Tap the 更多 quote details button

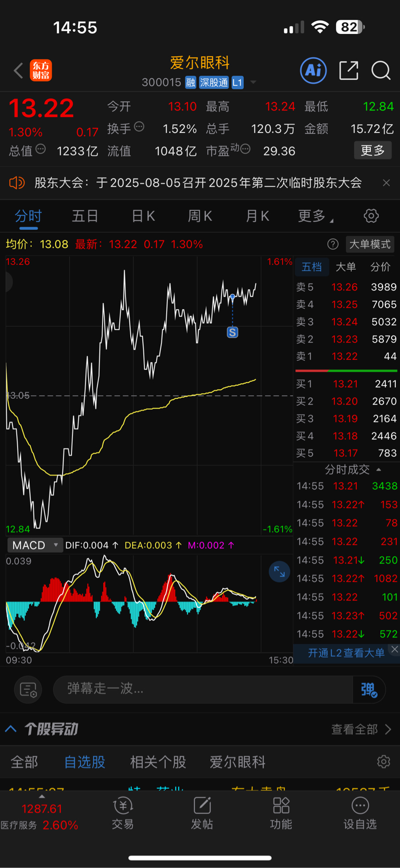click(373, 151)
